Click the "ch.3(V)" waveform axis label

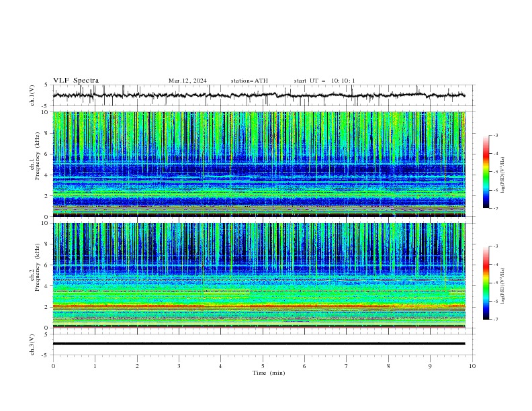click(x=32, y=345)
